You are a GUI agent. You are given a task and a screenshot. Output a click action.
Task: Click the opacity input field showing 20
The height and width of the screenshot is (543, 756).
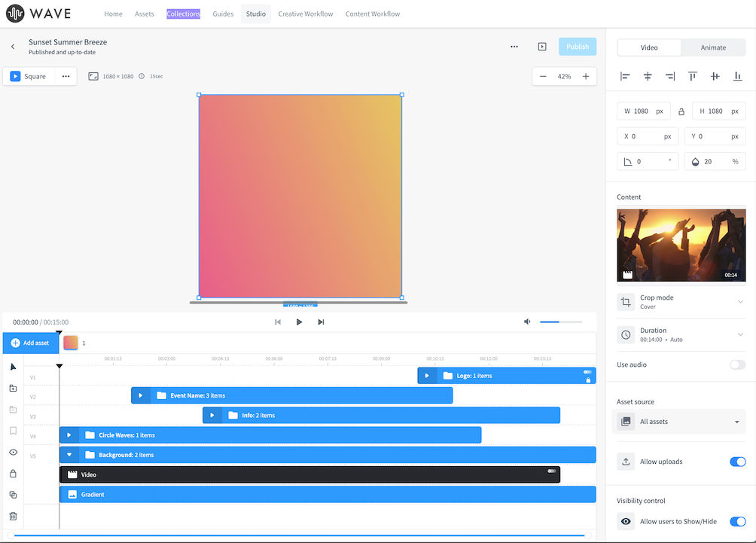pos(715,162)
